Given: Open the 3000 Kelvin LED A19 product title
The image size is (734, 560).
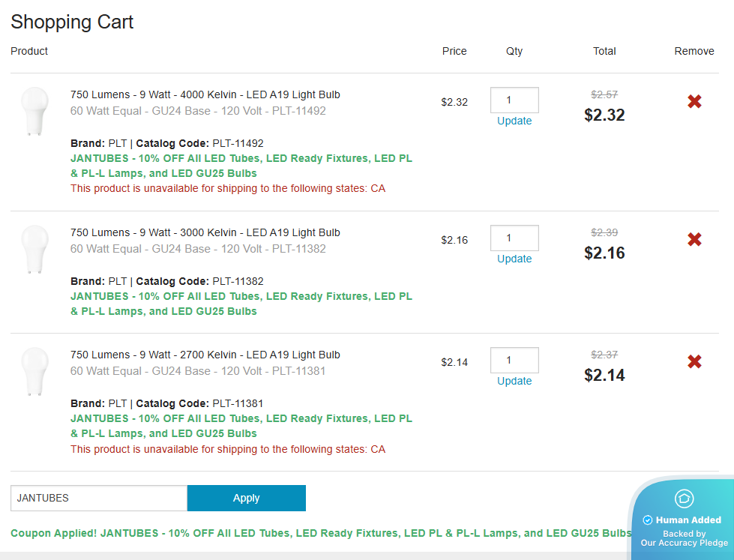Looking at the screenshot, I should 205,233.
